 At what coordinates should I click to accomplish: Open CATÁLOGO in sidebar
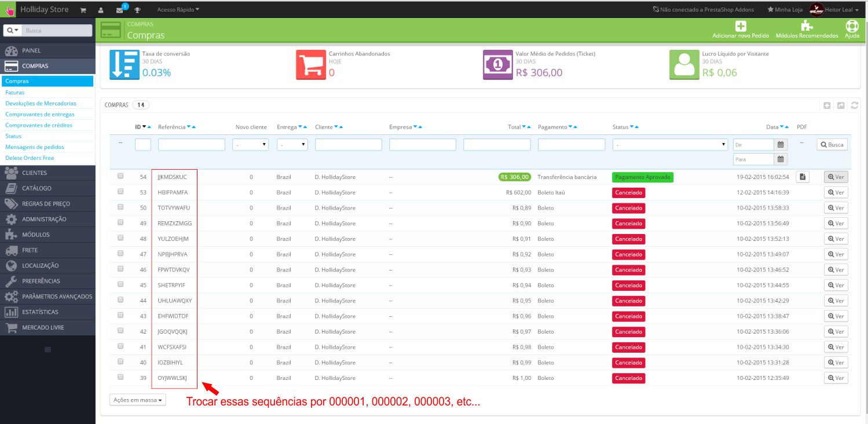click(x=47, y=188)
